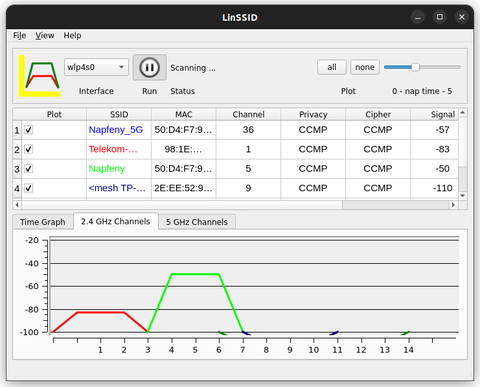Viewport: 480px width, 387px height.
Task: Click signal value -83
Action: [442, 149]
